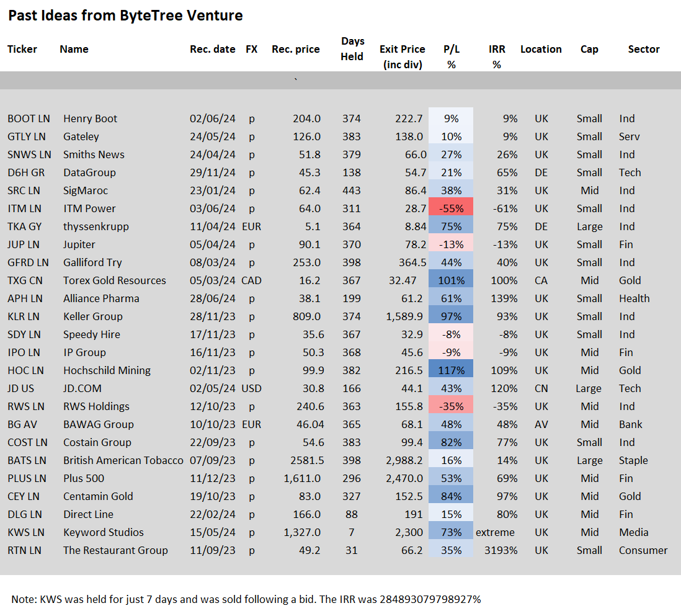Select the Torex Gold Resources name
The width and height of the screenshot is (681, 616).
coord(115,280)
